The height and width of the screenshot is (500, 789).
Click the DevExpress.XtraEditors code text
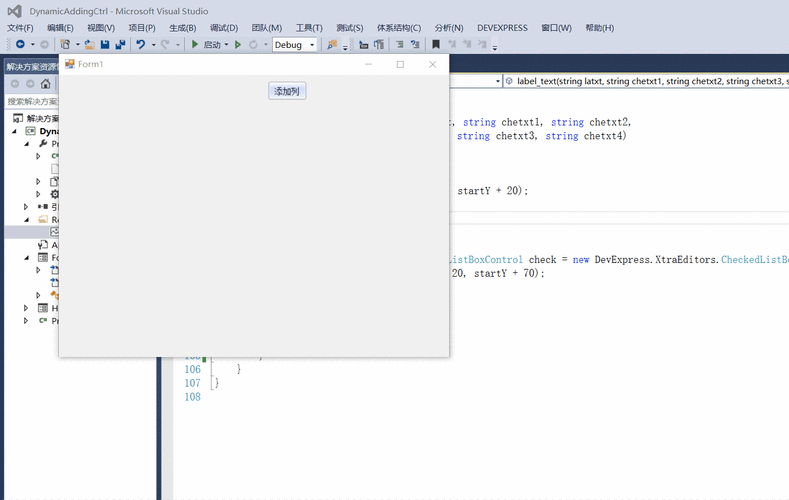[656, 260]
